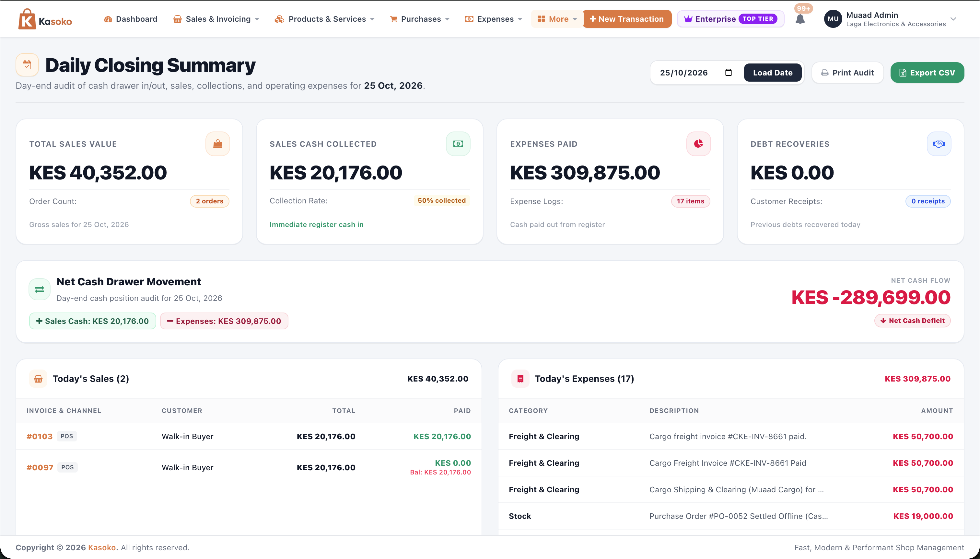Screen dimensions: 980x559
Task: Click the pie chart icon on Expenses Paid
Action: coord(699,144)
